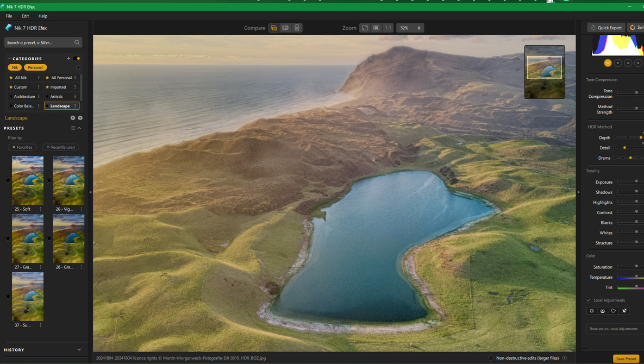Viewport: 644px width, 364px height.
Task: Uncheck Local Adjustments checkbox
Action: (589, 300)
